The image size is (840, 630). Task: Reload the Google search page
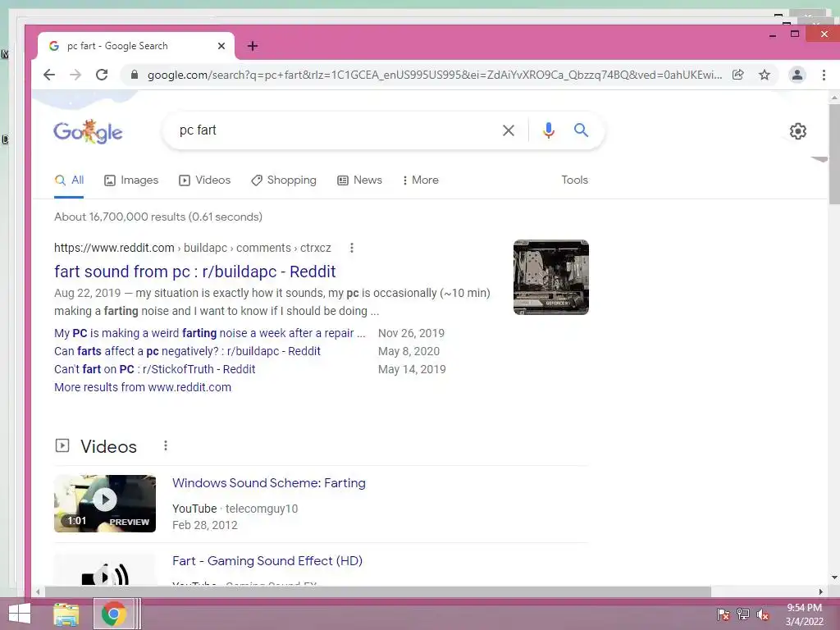point(102,75)
